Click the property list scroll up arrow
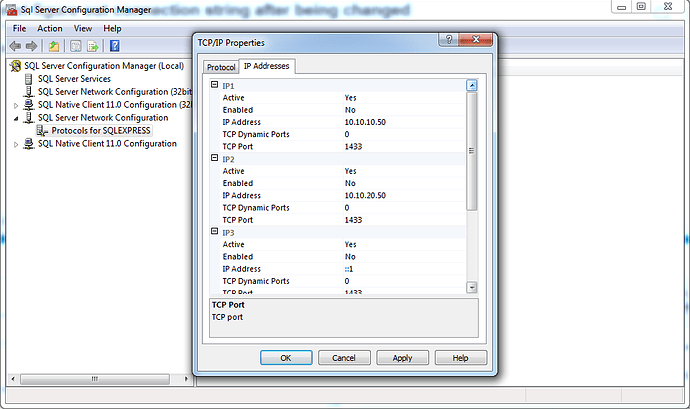 [x=472, y=85]
